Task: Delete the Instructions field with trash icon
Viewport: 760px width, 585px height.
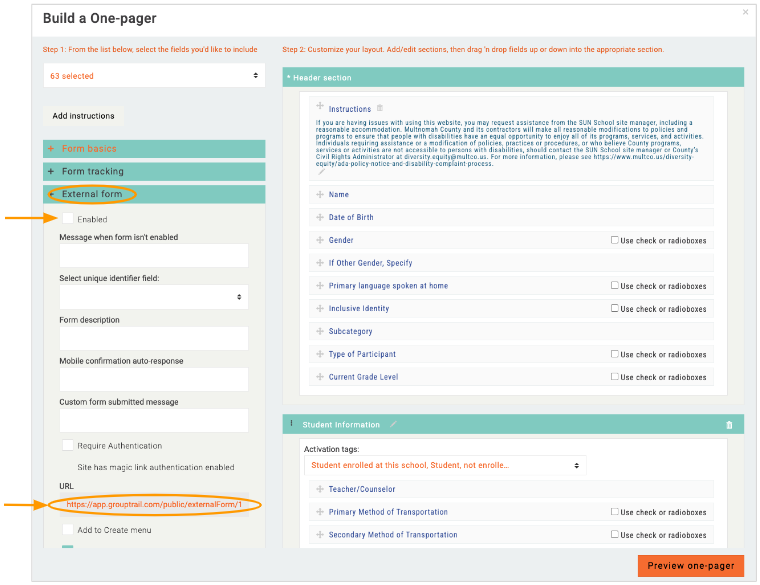Action: click(380, 108)
